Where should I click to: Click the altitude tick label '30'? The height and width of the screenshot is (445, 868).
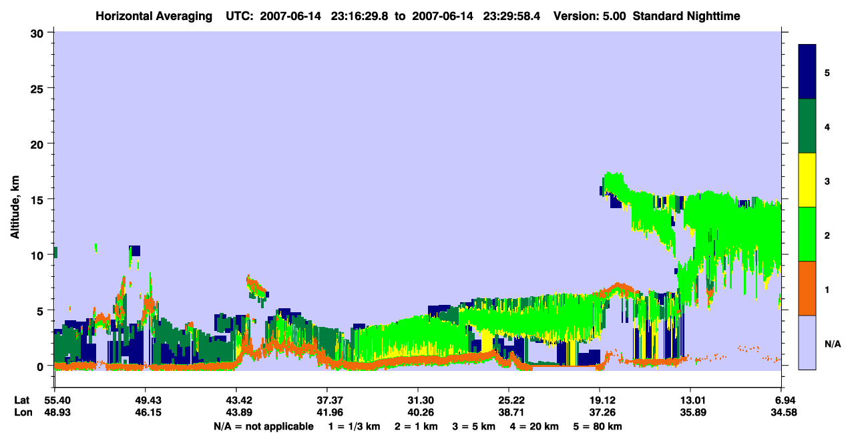[39, 33]
